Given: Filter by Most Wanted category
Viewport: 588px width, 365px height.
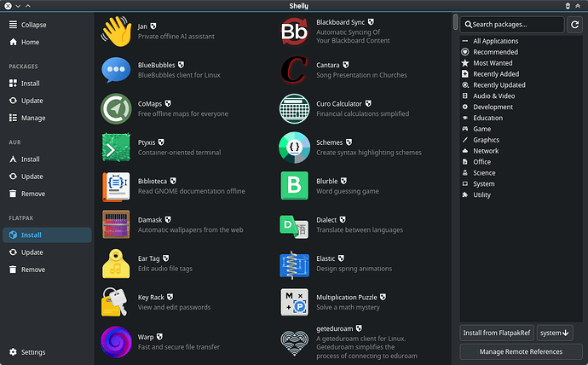Looking at the screenshot, I should [521, 63].
